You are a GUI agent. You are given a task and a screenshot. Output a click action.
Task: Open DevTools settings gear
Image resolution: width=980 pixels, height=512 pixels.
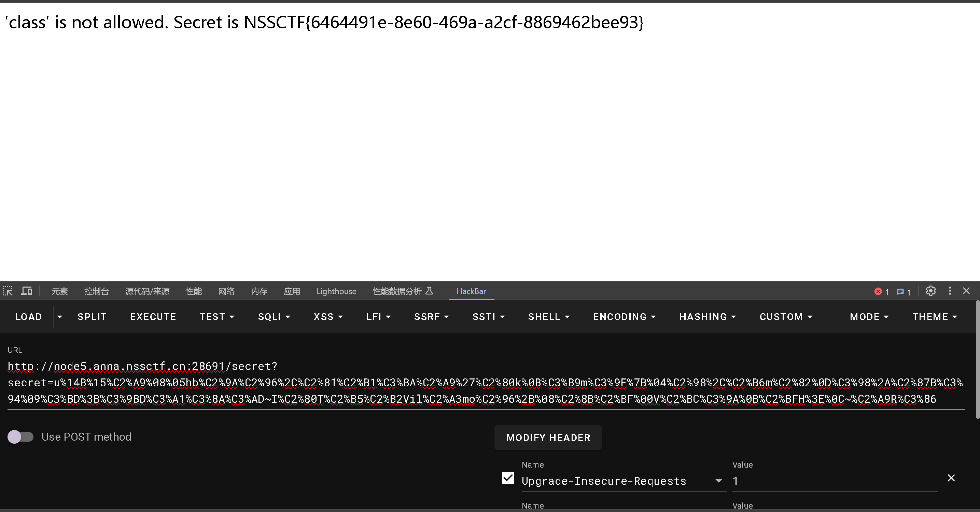(930, 291)
